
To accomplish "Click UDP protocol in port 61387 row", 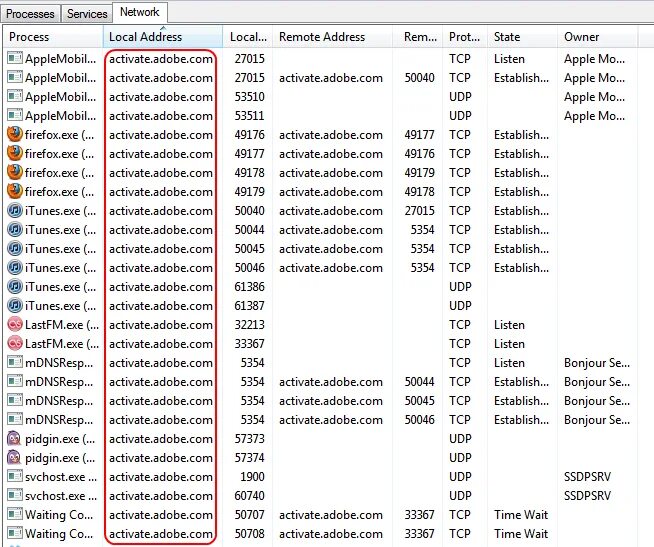I will point(460,306).
